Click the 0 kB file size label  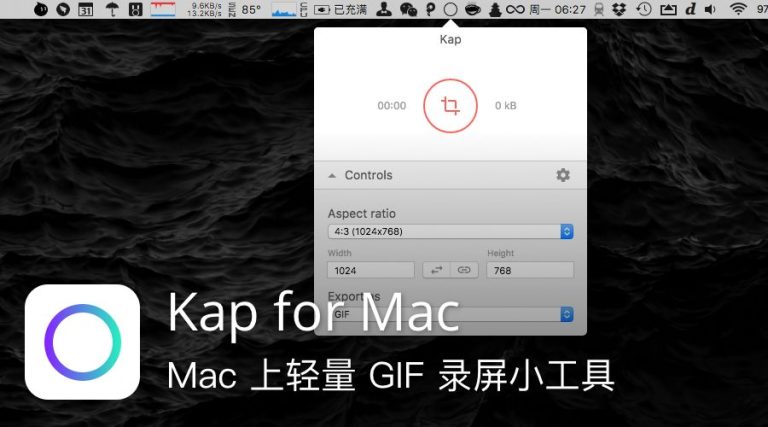pos(505,106)
